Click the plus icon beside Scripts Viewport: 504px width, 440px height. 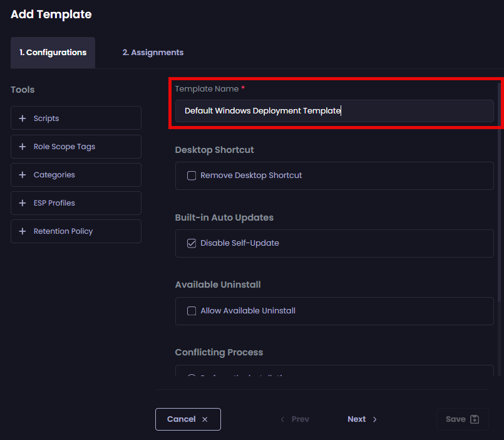pyautogui.click(x=23, y=118)
